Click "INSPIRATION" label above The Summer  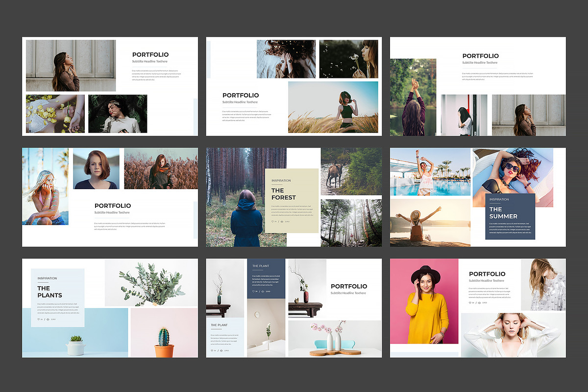[499, 199]
